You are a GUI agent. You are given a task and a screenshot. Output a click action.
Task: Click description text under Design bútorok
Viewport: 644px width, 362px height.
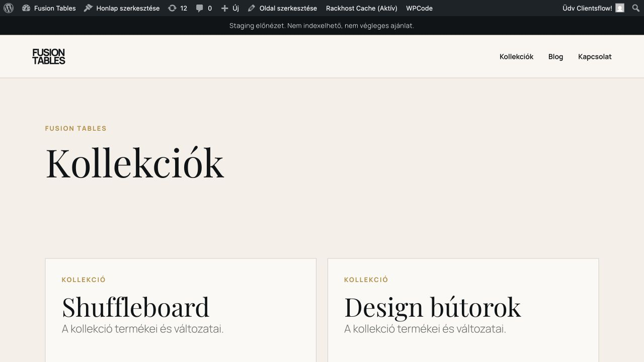pyautogui.click(x=425, y=329)
